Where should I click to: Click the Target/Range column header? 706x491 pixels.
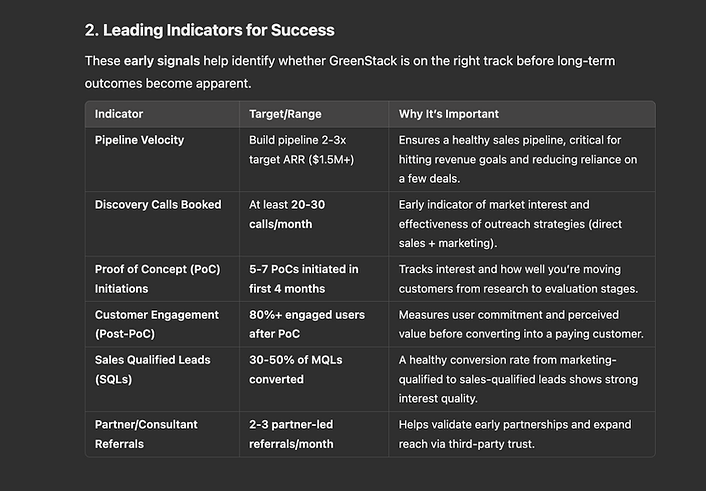coord(285,114)
